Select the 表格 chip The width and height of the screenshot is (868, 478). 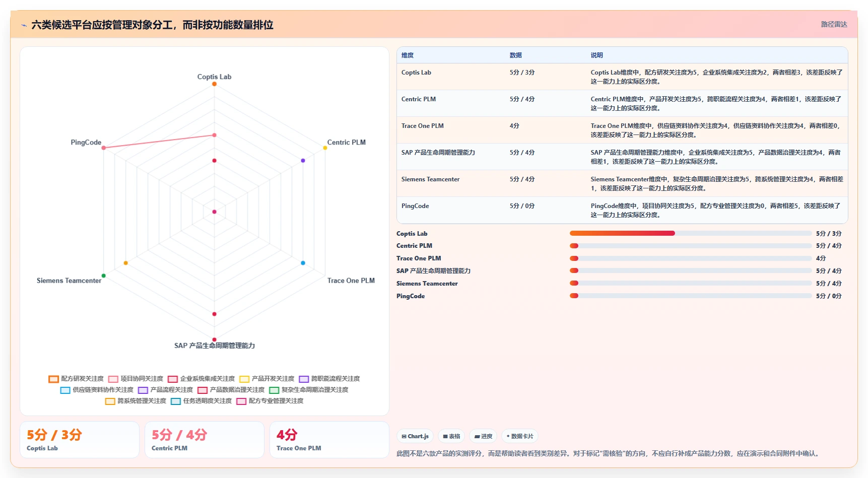click(451, 436)
